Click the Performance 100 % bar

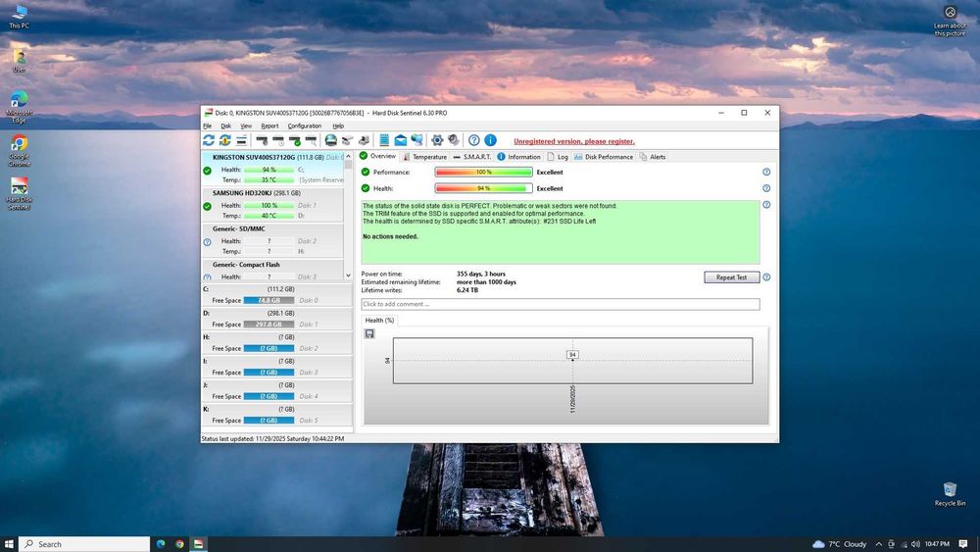pyautogui.click(x=484, y=172)
